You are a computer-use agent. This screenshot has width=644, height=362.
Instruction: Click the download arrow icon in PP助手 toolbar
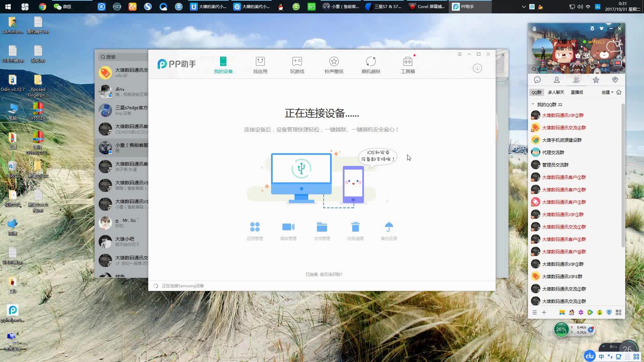coord(477,68)
